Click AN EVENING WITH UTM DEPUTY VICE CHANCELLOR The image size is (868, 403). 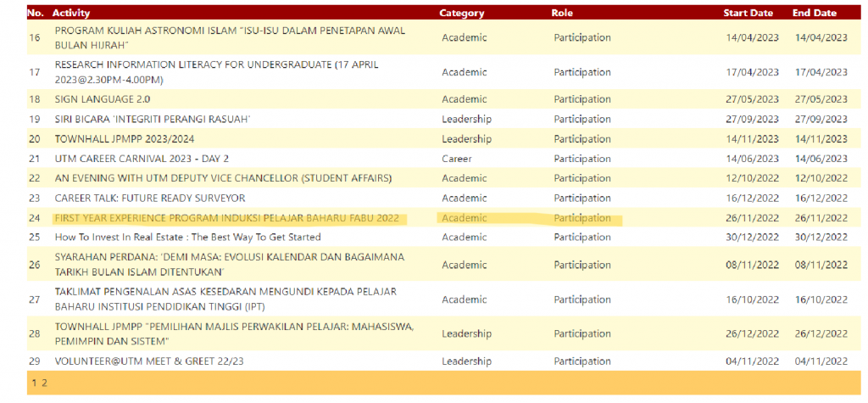click(x=223, y=178)
